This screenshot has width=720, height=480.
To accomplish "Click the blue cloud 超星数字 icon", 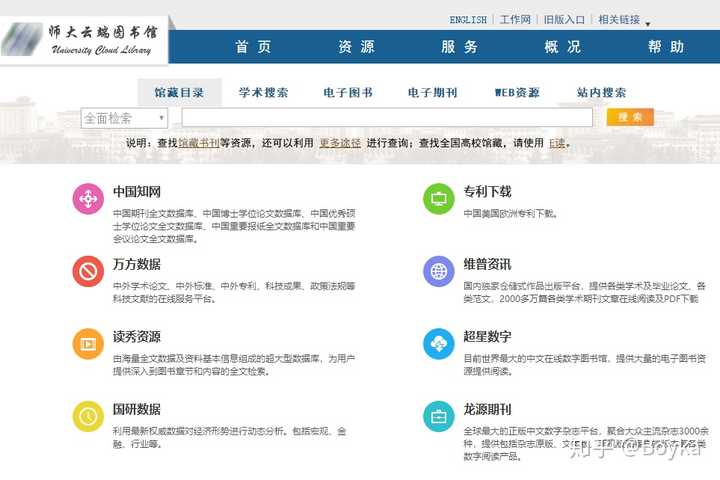I will [439, 344].
